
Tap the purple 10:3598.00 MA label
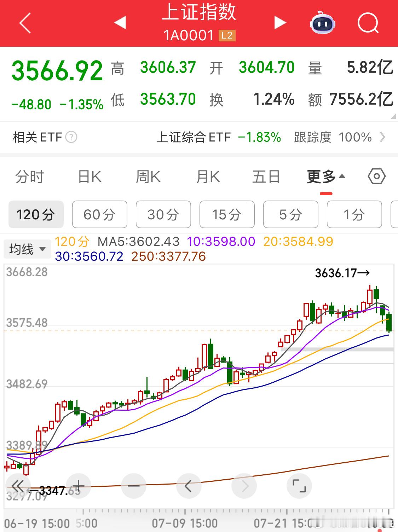click(x=221, y=242)
